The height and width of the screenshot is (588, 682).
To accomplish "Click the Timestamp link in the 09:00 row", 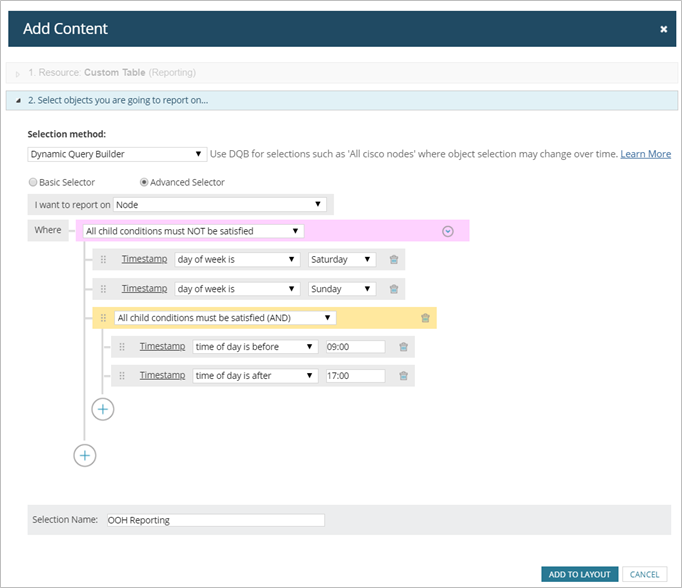I will pyautogui.click(x=162, y=347).
